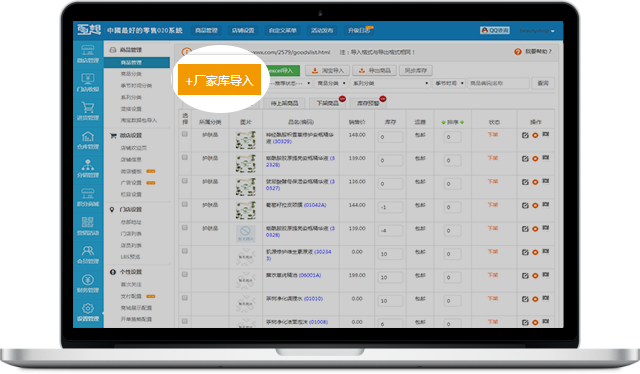
Task: Tick the checkbox of the 144.00 product row
Action: click(x=185, y=204)
